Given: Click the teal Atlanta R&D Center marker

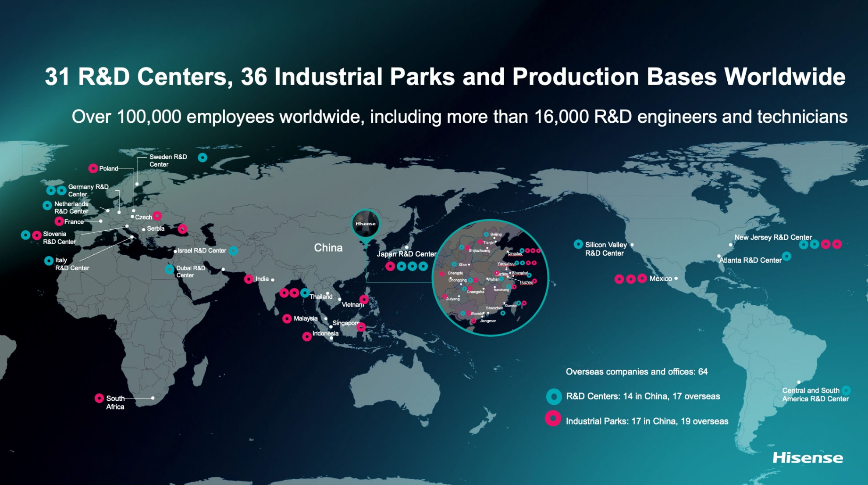Looking at the screenshot, I should (787, 256).
